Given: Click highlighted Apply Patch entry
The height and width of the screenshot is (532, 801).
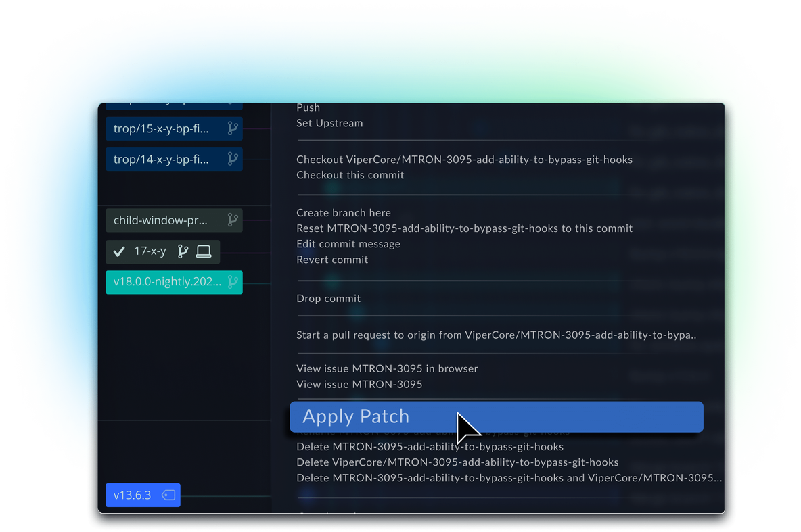Looking at the screenshot, I should tap(497, 416).
